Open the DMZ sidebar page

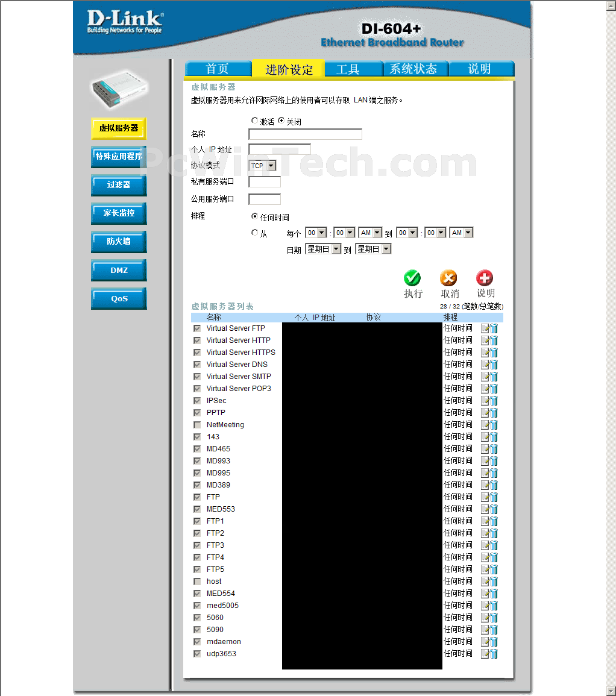119,271
